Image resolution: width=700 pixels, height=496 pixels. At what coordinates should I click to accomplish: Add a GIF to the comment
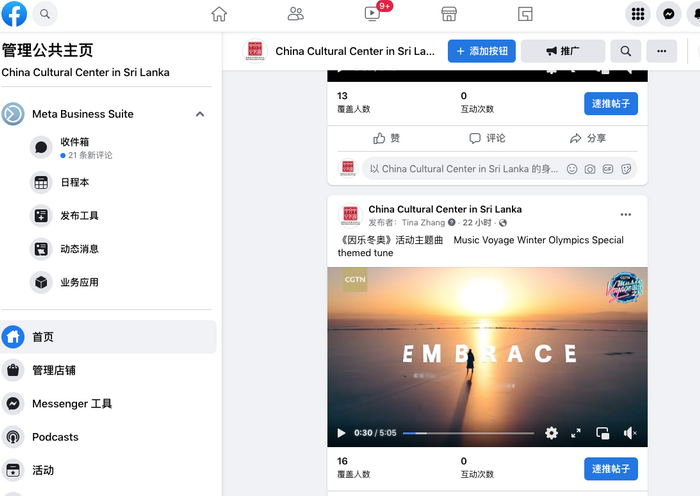(608, 169)
